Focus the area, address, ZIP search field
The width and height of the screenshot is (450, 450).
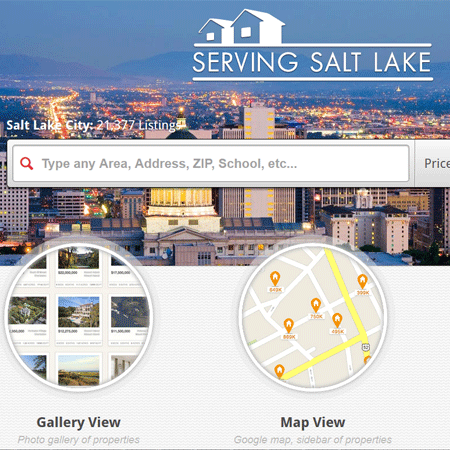[211, 163]
